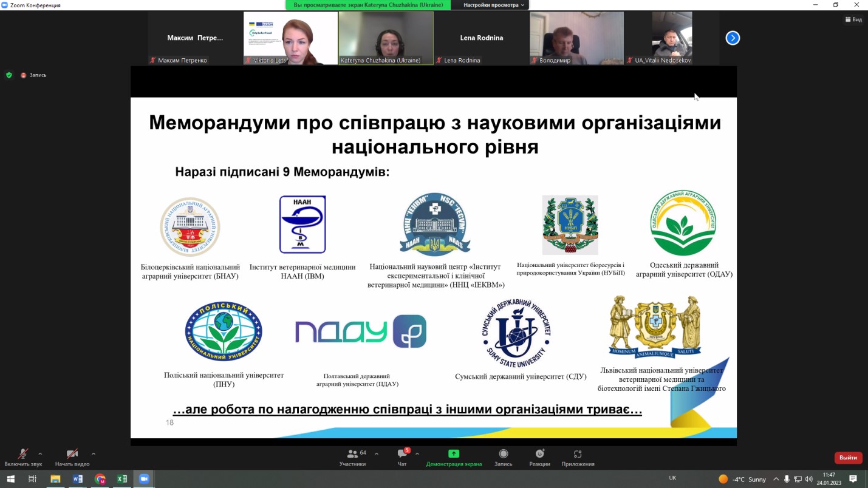Open the Реакции reactions menu
This screenshot has height=488, width=868.
[539, 458]
